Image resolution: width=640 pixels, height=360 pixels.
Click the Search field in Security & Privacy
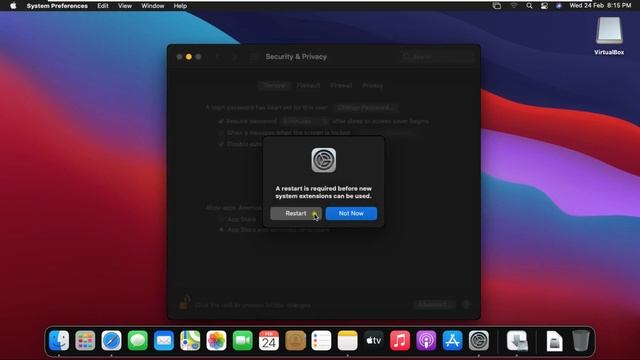click(x=438, y=57)
